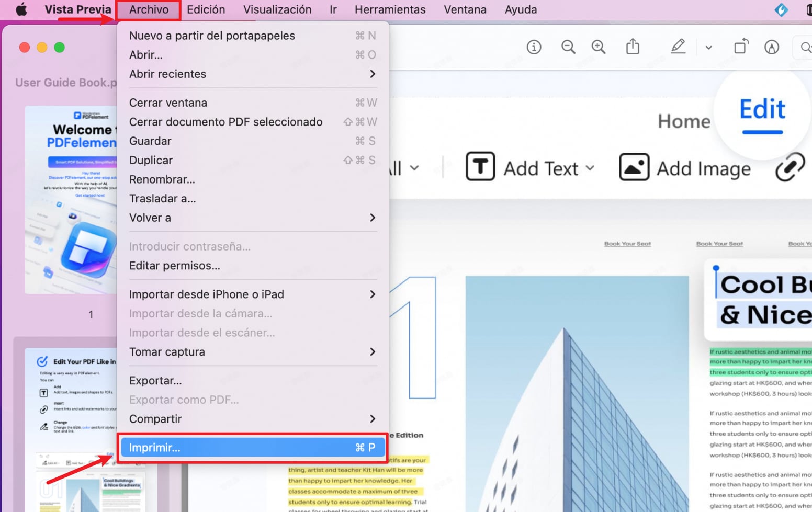Viewport: 812px width, 512px height.
Task: Click the blue diamond menu bar icon
Action: [781, 9]
